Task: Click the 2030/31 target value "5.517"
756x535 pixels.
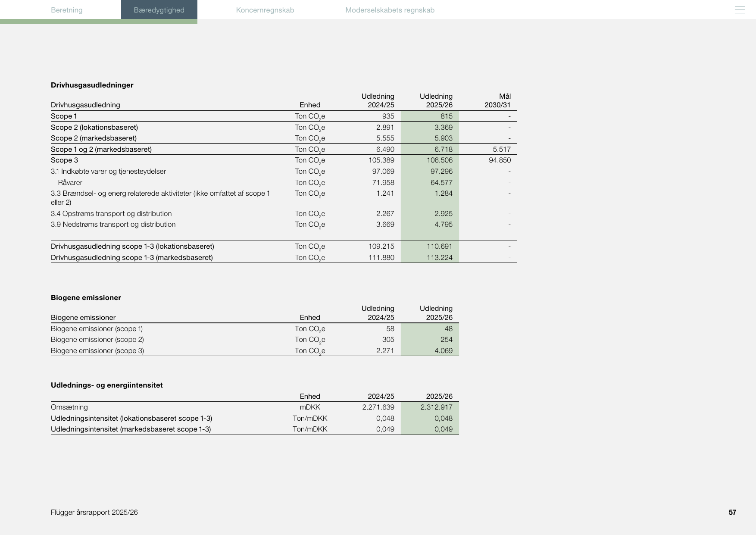Action: tap(502, 149)
